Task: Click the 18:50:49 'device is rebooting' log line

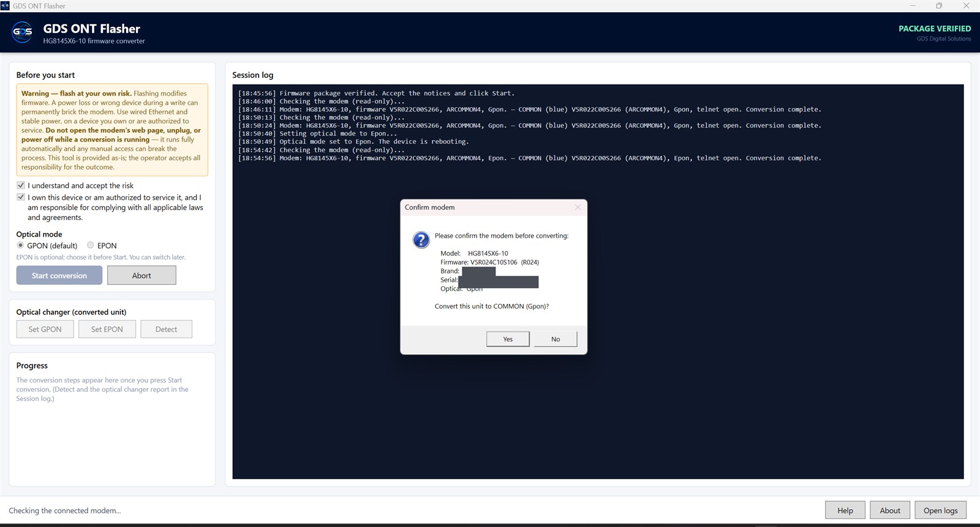Action: pos(354,142)
